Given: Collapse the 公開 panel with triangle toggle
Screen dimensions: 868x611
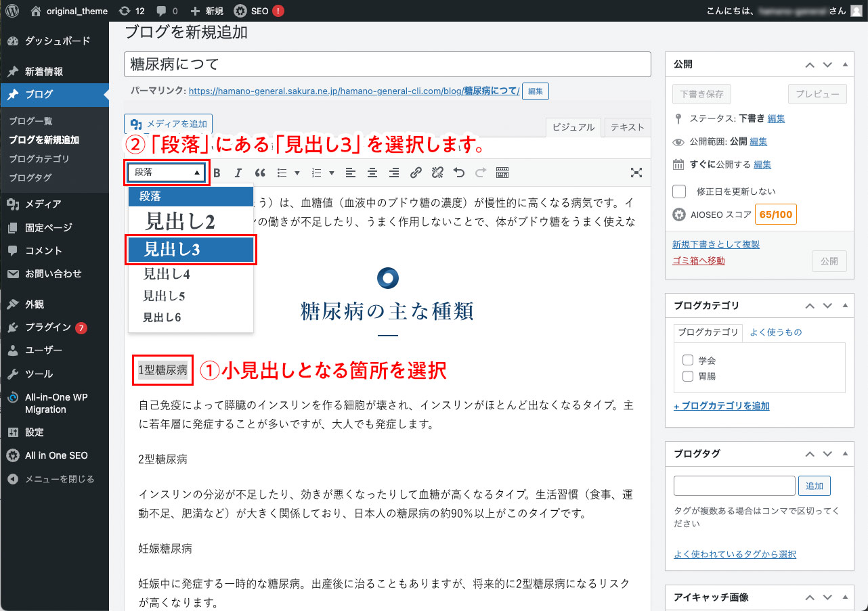Looking at the screenshot, I should click(844, 64).
